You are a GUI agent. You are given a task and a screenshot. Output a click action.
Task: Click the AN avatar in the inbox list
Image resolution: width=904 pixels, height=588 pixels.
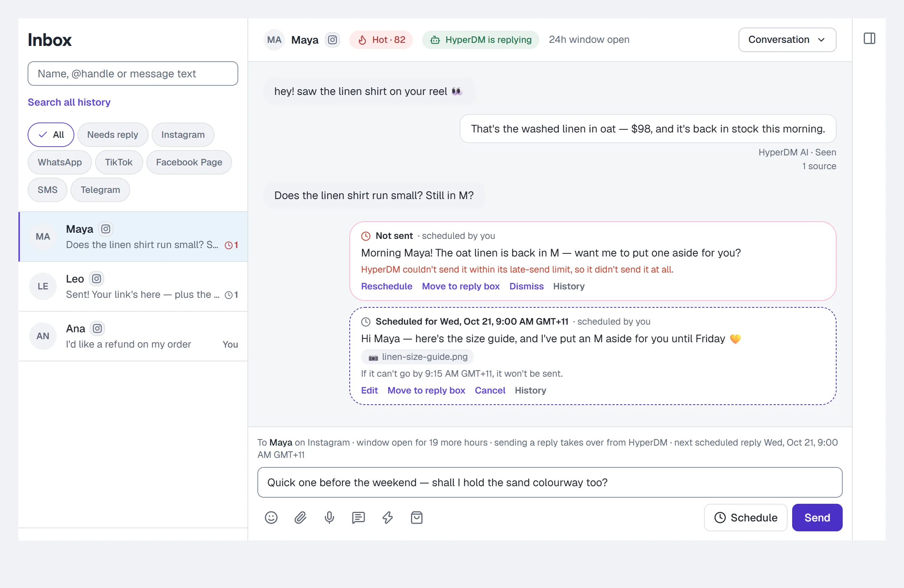pos(43,336)
